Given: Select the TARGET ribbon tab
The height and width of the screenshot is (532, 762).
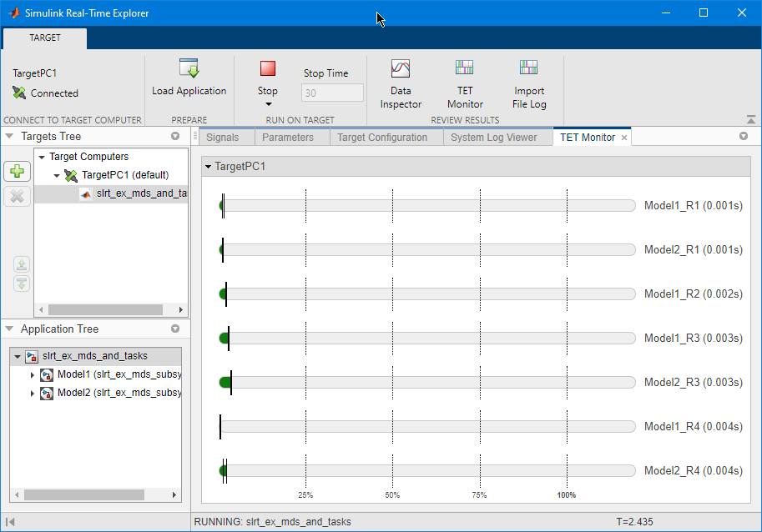Looking at the screenshot, I should point(45,38).
